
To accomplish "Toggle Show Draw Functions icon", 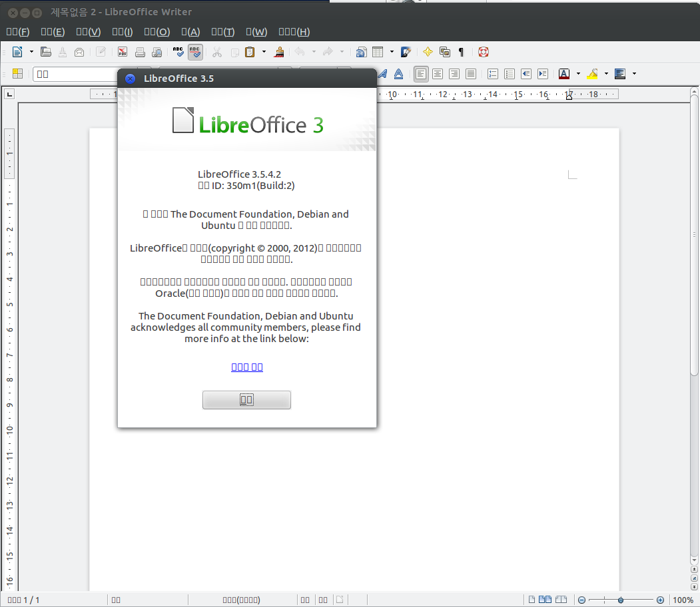I will tap(406, 52).
